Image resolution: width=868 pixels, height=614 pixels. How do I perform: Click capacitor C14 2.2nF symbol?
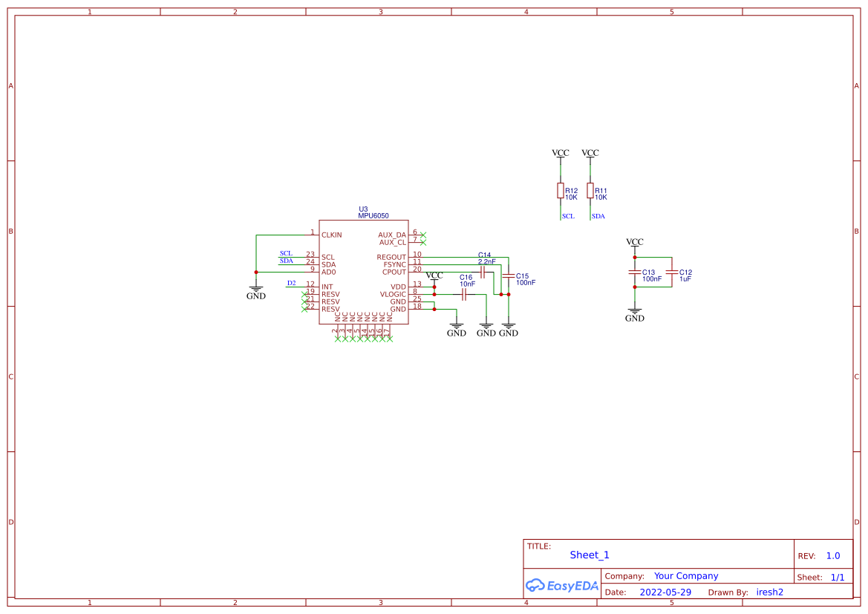[x=483, y=271]
